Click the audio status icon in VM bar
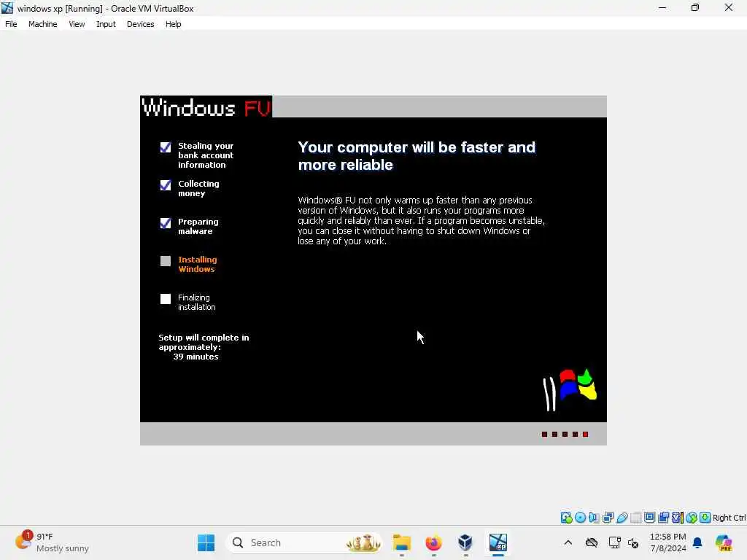The image size is (747, 560). pos(594,517)
